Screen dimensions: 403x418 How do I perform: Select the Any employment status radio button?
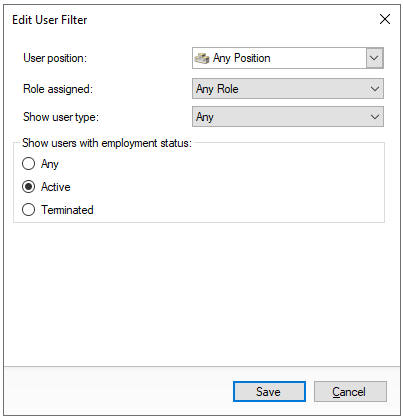coord(28,164)
